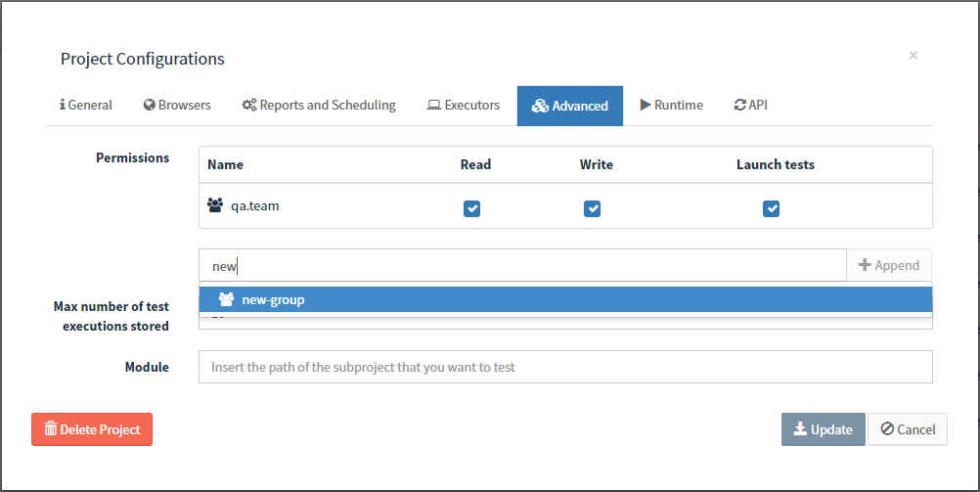This screenshot has width=980, height=492.
Task: Click the Launch tests column header
Action: tap(775, 164)
